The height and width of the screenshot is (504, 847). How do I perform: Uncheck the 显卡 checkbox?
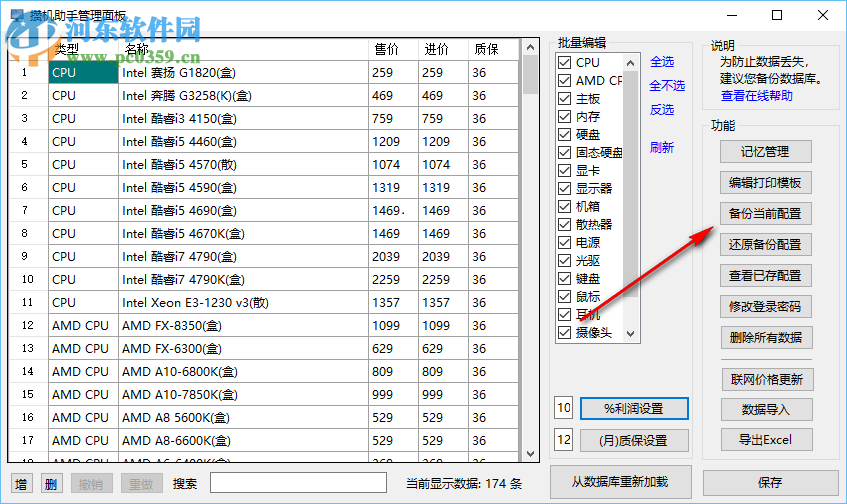coord(564,171)
